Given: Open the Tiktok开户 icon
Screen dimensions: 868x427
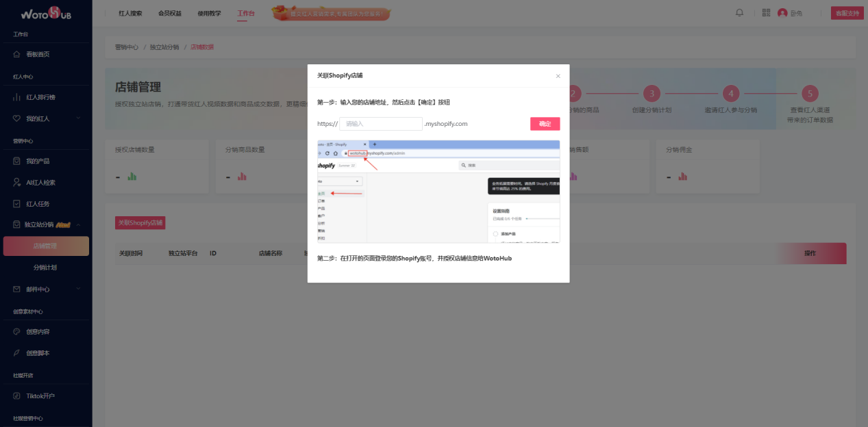Looking at the screenshot, I should 17,396.
